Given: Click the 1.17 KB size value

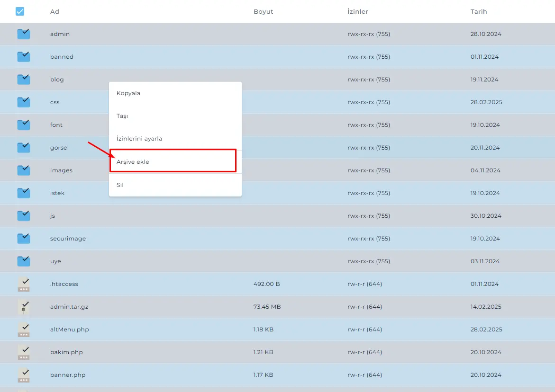Looking at the screenshot, I should 263,374.
